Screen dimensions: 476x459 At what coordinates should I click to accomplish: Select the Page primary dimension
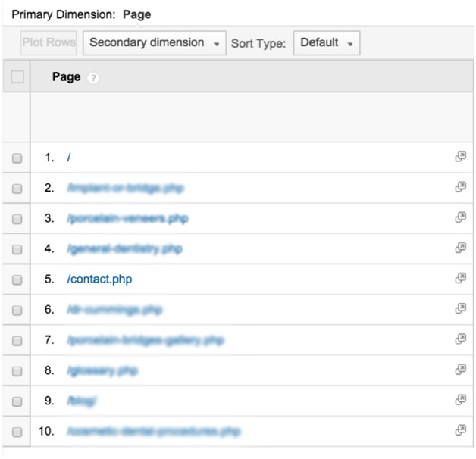click(137, 14)
